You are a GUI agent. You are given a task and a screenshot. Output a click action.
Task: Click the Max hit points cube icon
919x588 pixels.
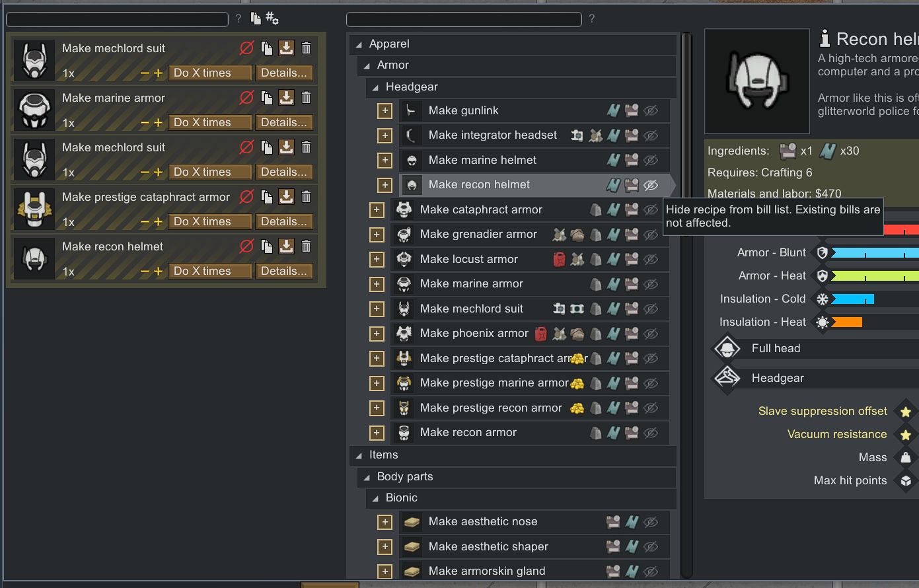(x=906, y=481)
